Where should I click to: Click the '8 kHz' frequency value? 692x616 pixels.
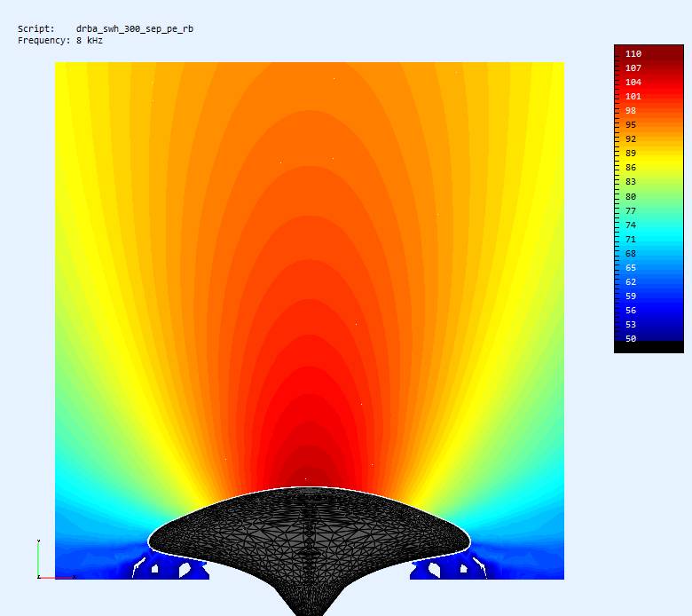click(x=89, y=41)
